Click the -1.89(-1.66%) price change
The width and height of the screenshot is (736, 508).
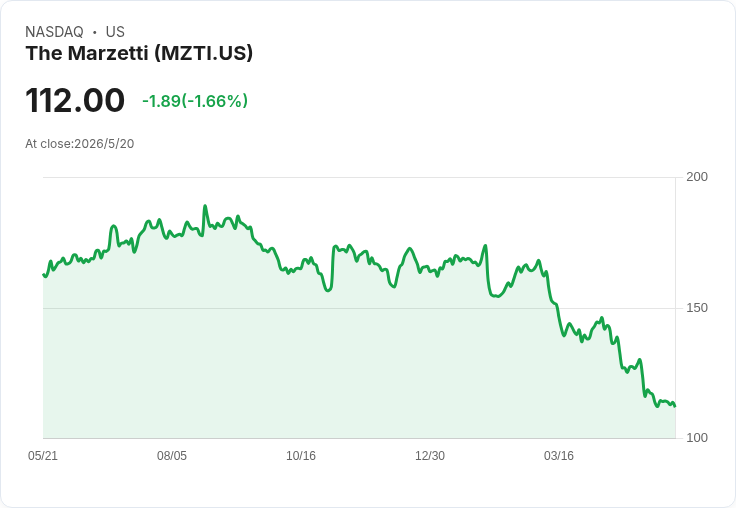(195, 101)
